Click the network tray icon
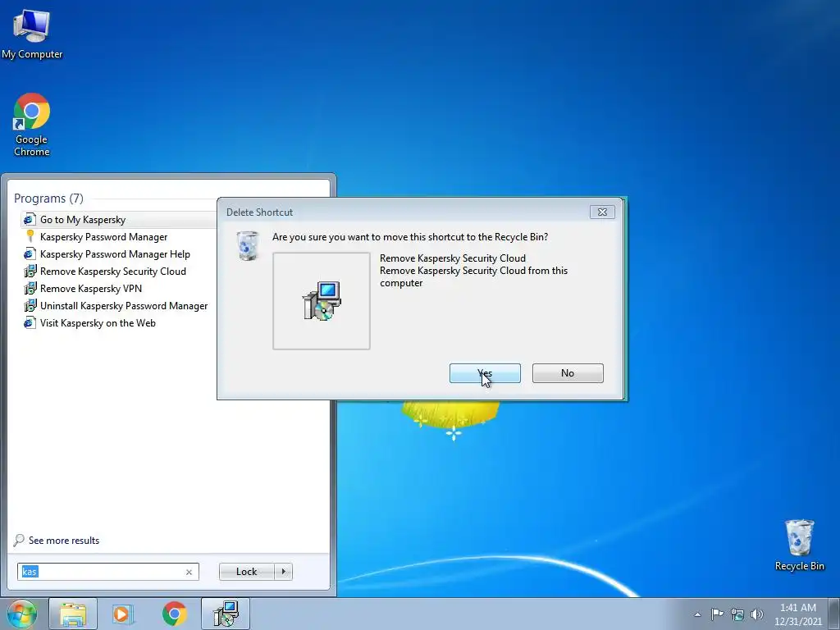 pyautogui.click(x=737, y=614)
